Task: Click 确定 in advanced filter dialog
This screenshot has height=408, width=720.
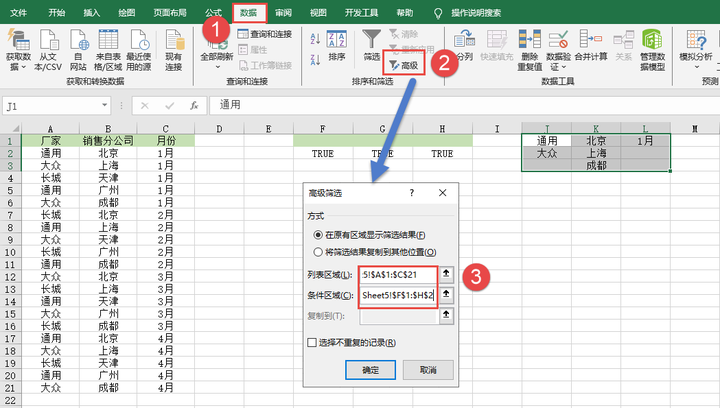Action: 371,370
